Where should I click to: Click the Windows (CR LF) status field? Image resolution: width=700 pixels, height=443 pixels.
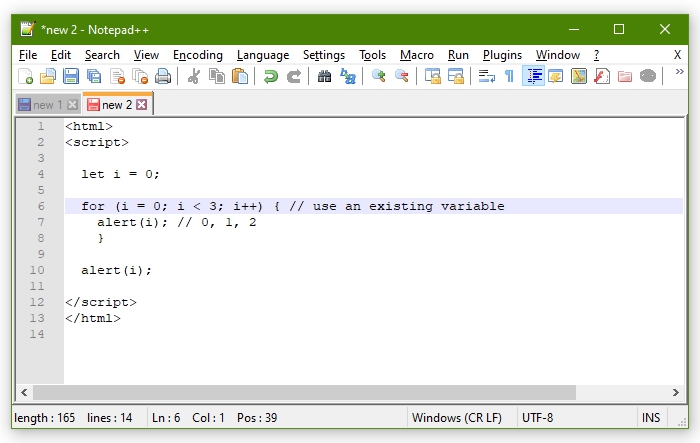[457, 418]
